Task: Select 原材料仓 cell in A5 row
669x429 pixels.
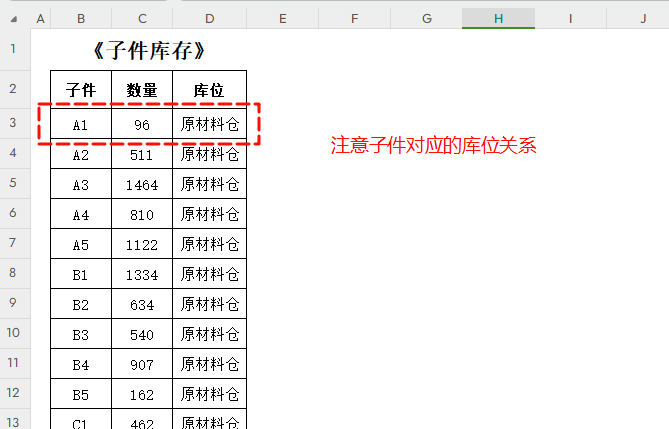Action: (209, 243)
